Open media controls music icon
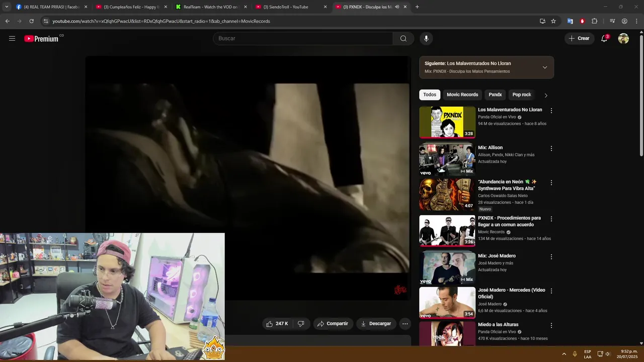Image resolution: width=644 pixels, height=362 pixels. [x=612, y=21]
